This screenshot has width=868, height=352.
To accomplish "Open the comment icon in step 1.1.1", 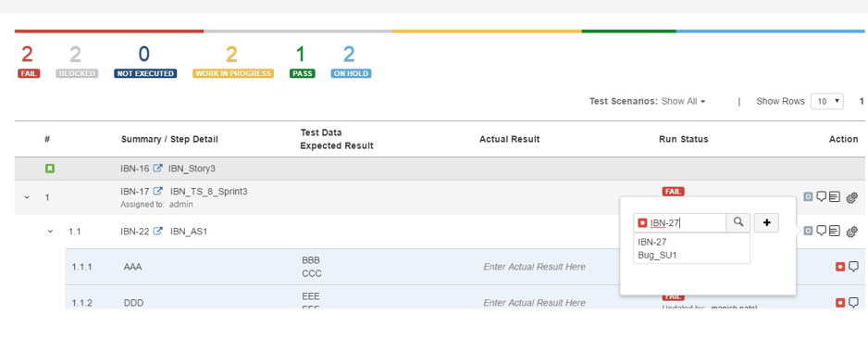I will 853,267.
